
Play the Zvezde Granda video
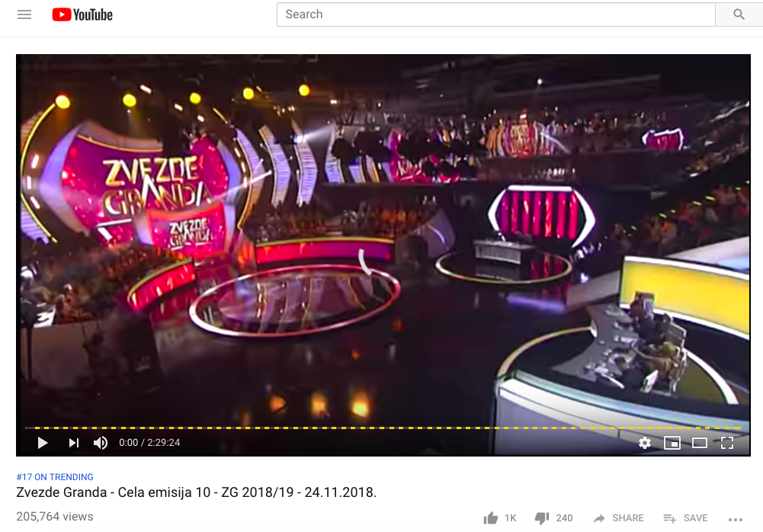(43, 442)
